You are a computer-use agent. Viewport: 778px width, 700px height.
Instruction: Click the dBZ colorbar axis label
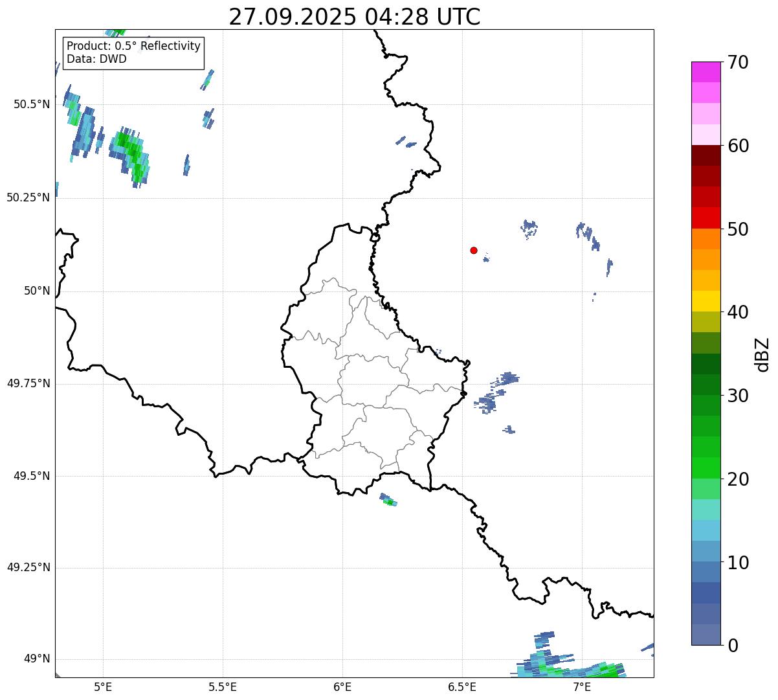[762, 354]
